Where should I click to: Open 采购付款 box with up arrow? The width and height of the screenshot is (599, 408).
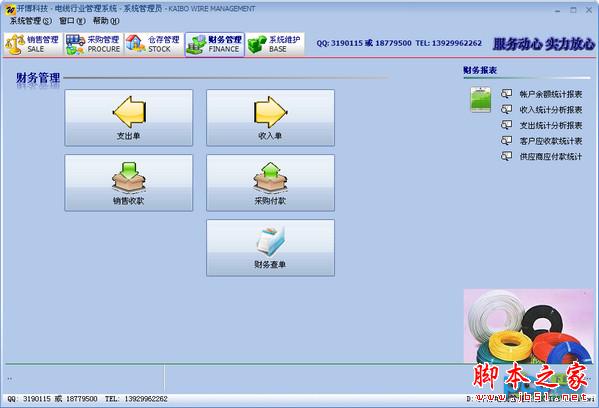pos(270,183)
